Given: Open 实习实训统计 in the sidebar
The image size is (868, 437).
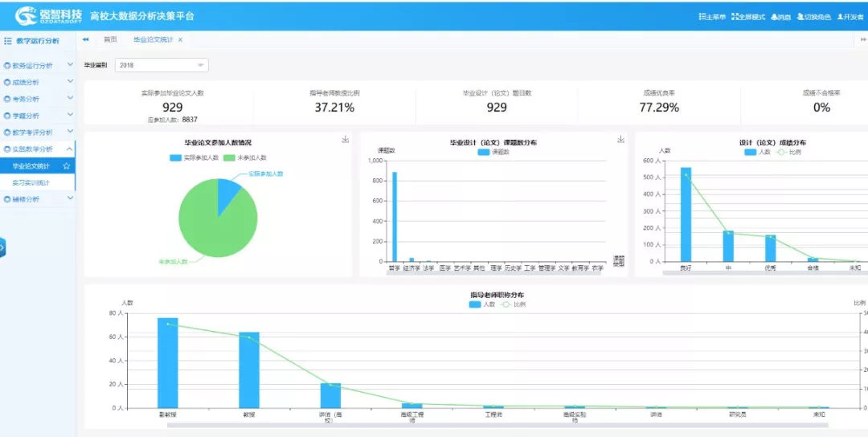Looking at the screenshot, I should coord(31,183).
